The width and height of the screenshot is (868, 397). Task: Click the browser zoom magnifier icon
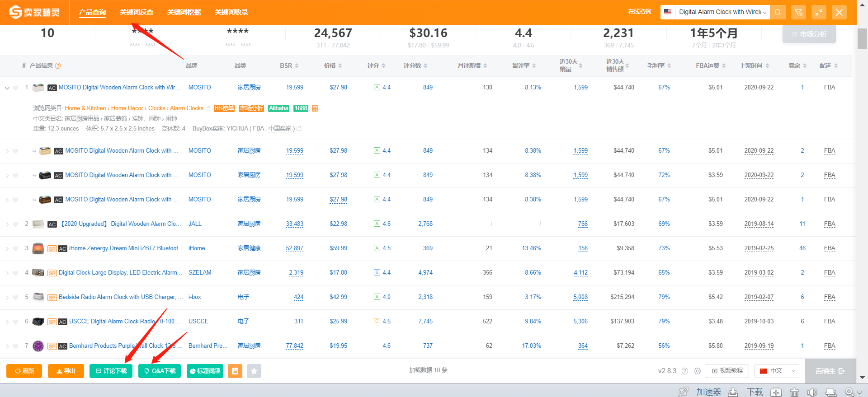click(850, 392)
